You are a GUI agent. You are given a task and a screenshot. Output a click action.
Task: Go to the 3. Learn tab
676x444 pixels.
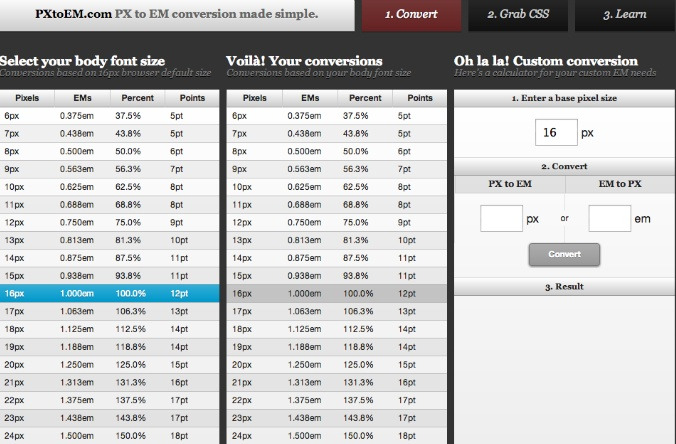coord(625,15)
